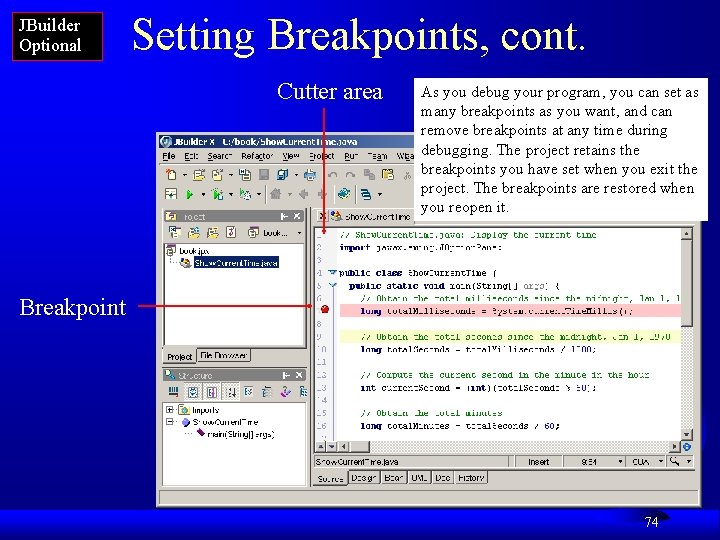Click the green Run project arrow
This screenshot has height=540, width=720.
(189, 194)
